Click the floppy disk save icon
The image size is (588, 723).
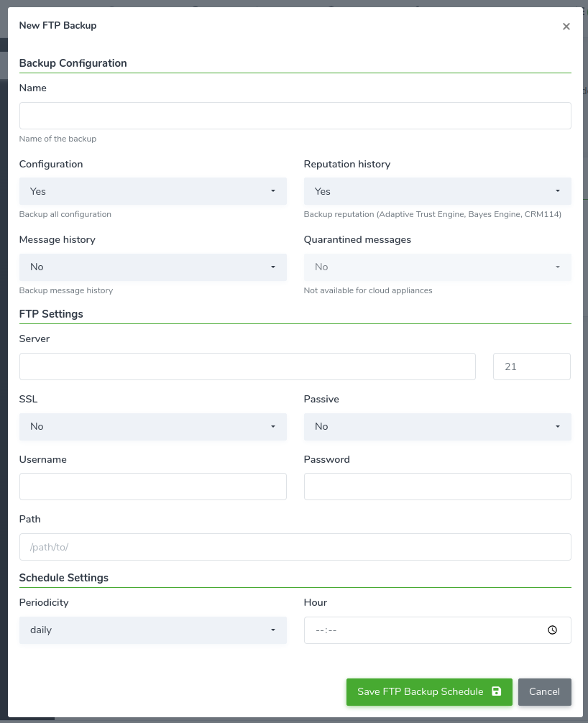[x=496, y=691]
